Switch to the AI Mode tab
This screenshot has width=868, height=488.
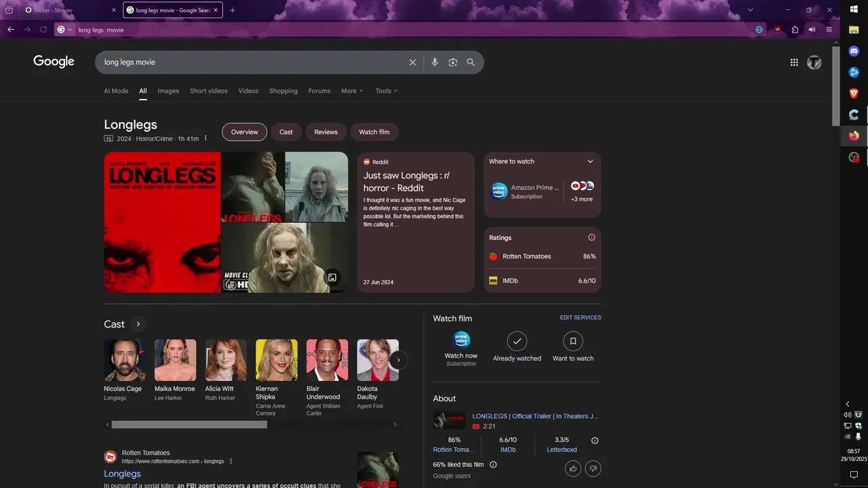point(116,91)
